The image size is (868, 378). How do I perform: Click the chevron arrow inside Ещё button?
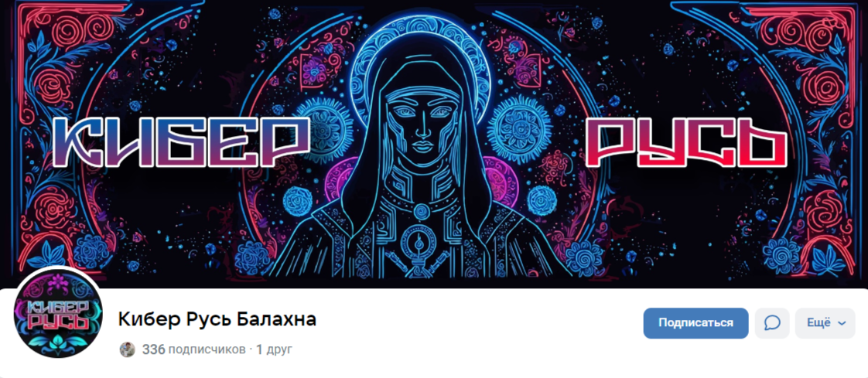(842, 324)
